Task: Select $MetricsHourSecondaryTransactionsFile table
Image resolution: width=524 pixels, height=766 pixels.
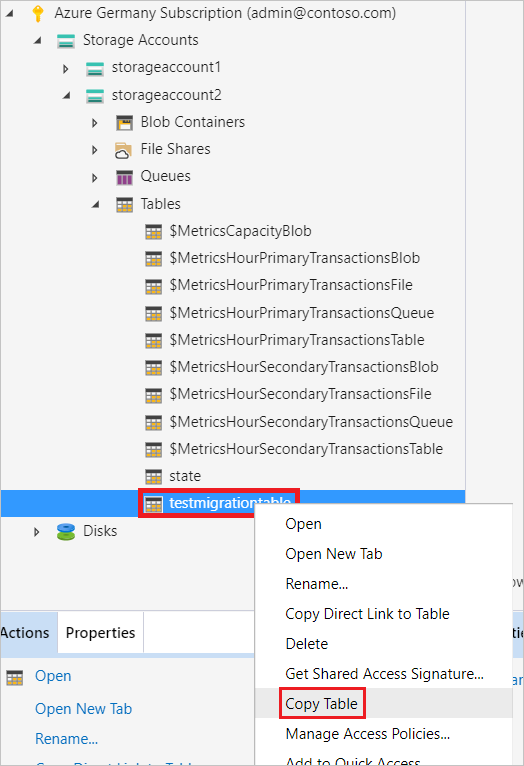Action: tap(300, 394)
